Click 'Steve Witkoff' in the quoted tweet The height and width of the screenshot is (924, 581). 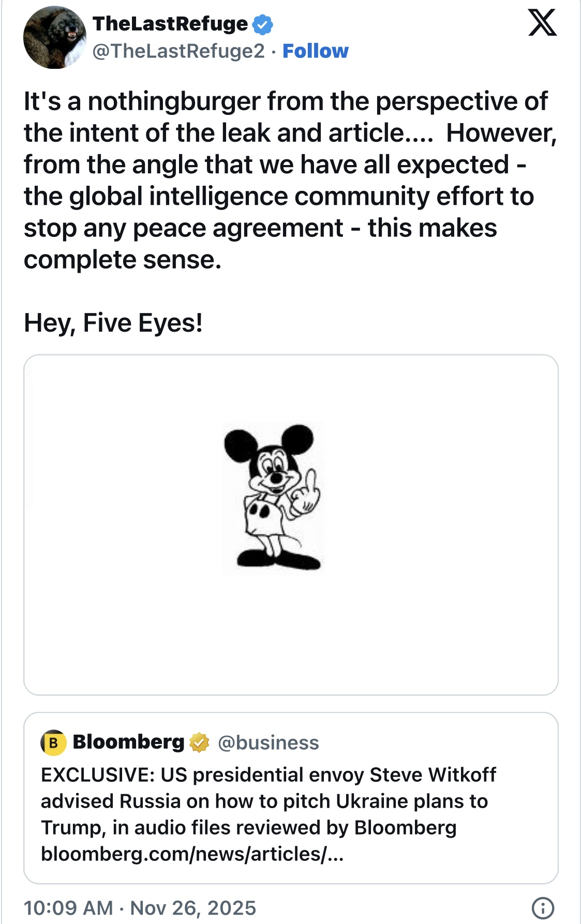click(x=433, y=775)
